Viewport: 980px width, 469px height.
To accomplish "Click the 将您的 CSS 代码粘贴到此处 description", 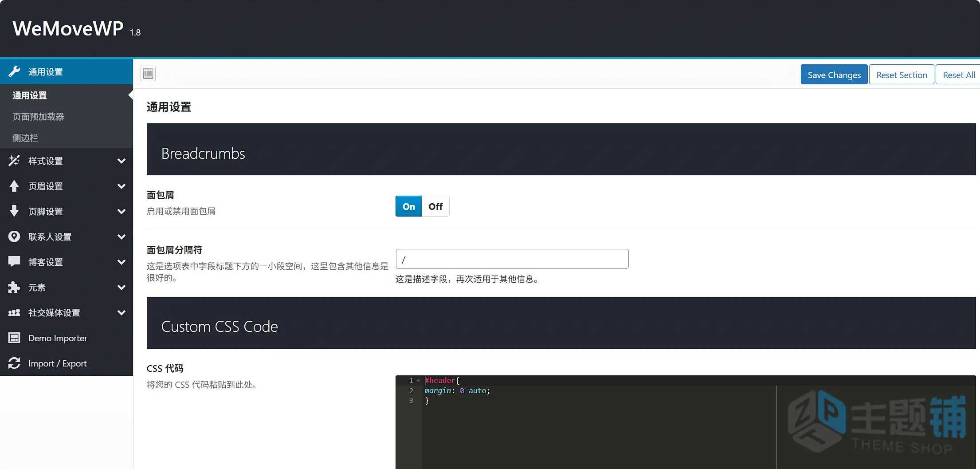I will [x=202, y=385].
